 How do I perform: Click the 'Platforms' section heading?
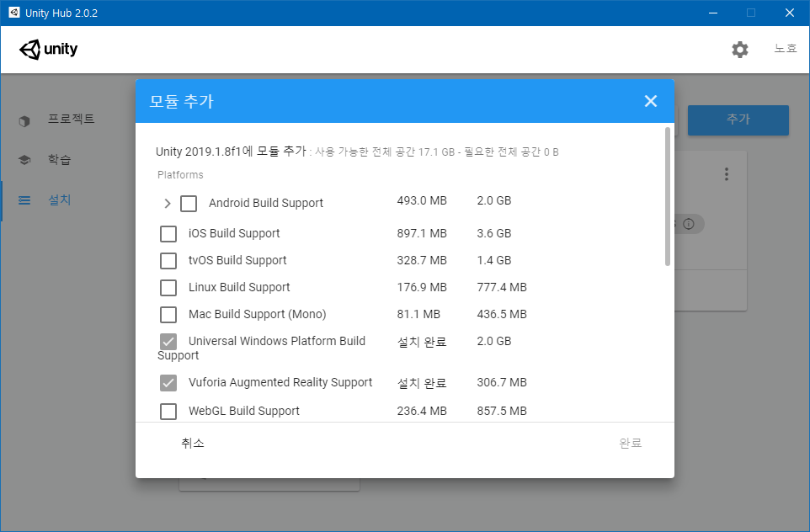[x=180, y=174]
